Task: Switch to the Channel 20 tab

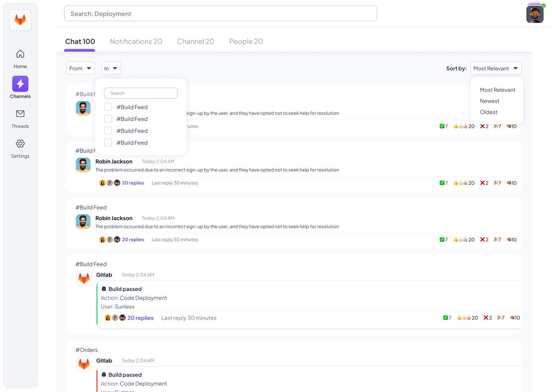Action: tap(195, 41)
